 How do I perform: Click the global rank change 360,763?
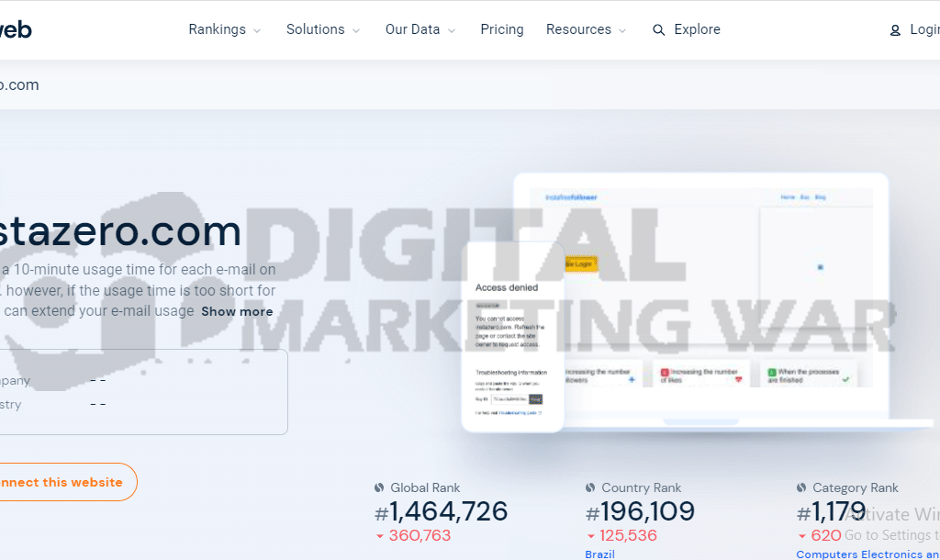[420, 535]
